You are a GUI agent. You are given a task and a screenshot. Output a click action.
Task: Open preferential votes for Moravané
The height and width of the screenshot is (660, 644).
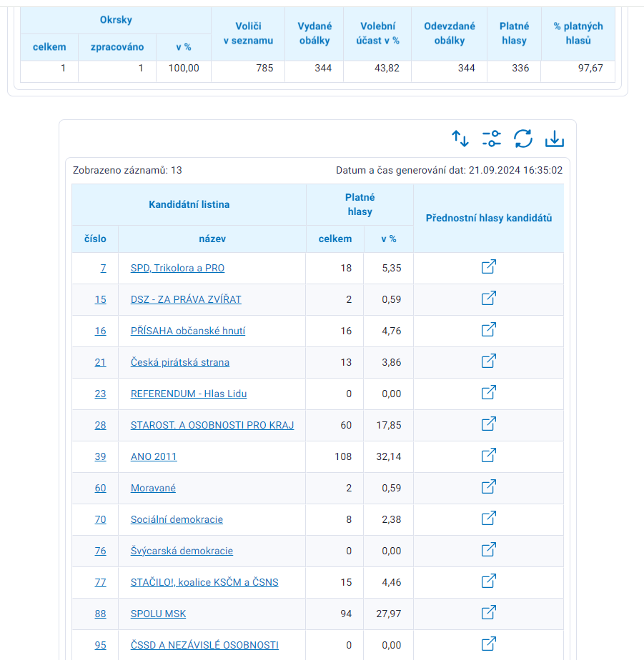click(x=489, y=486)
